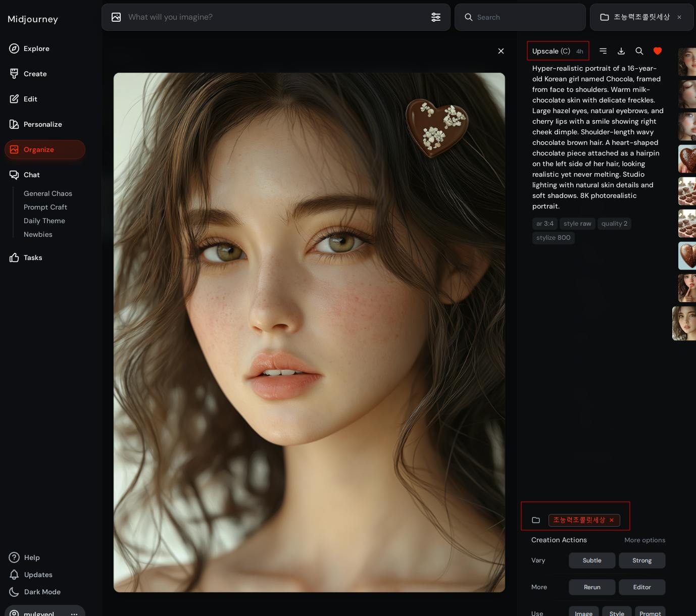This screenshot has width=696, height=616.
Task: Click the 'stylize 800' parameter tag
Action: [554, 238]
